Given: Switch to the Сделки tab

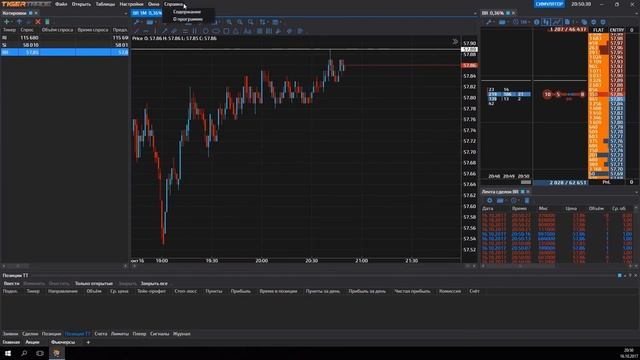Looking at the screenshot, I should [x=30, y=334].
